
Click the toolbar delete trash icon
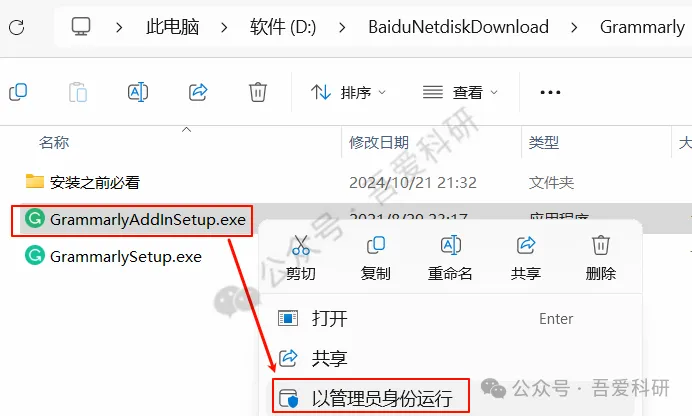(258, 92)
